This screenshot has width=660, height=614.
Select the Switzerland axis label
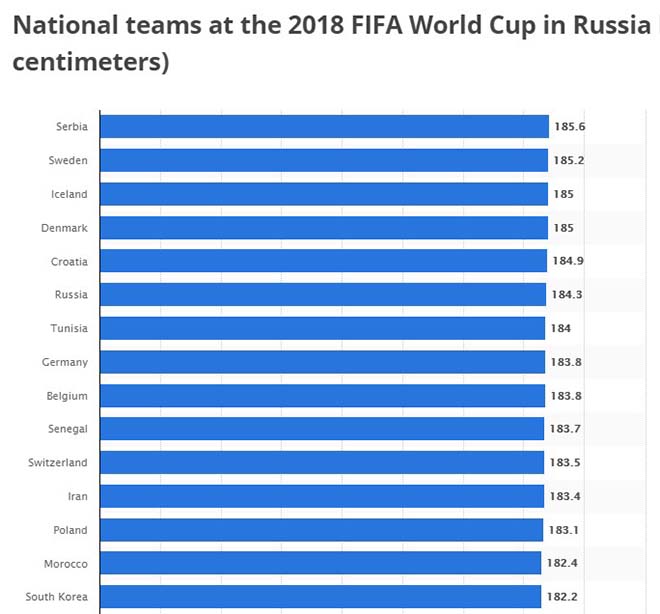[x=58, y=463]
